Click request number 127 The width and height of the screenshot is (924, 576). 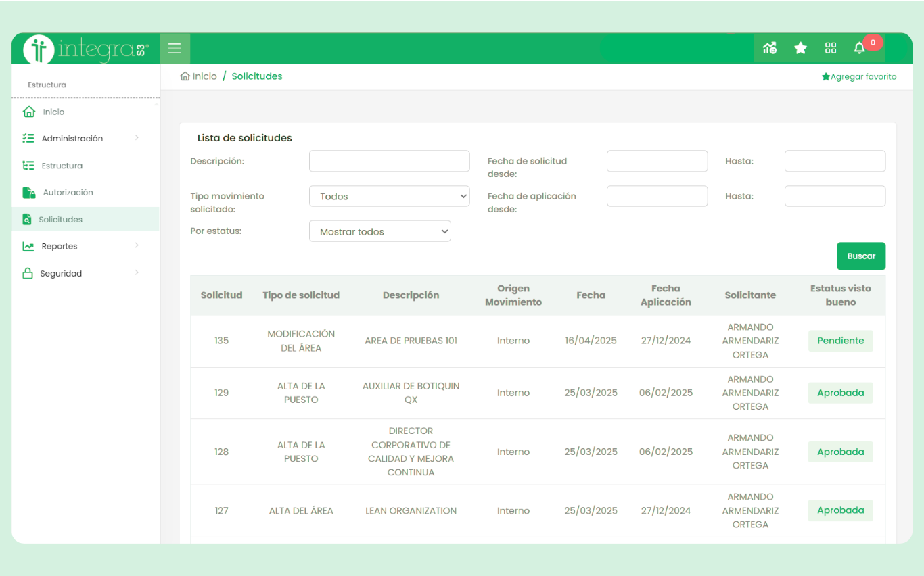pos(221,510)
